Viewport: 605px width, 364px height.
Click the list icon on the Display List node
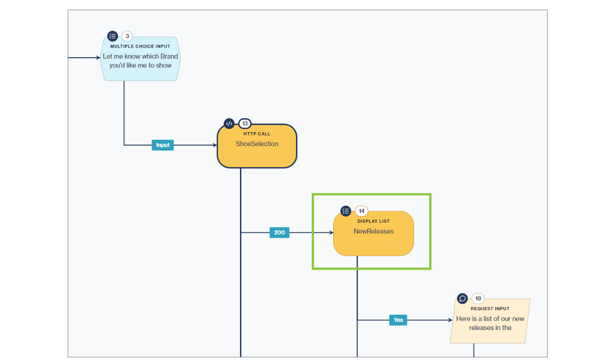(x=346, y=211)
